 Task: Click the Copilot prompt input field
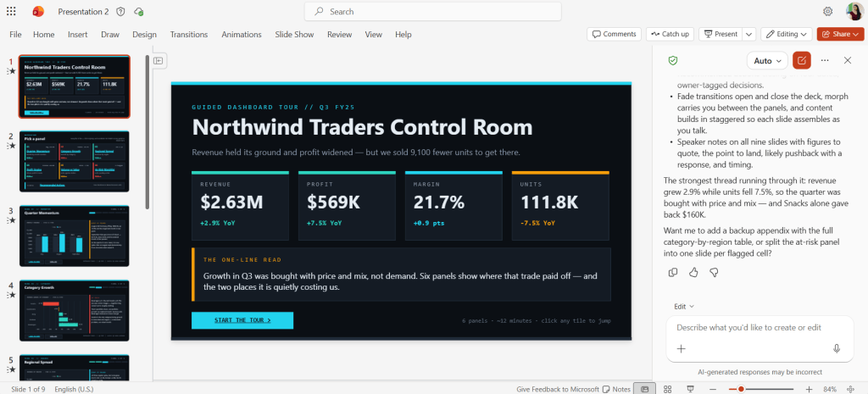pyautogui.click(x=759, y=328)
